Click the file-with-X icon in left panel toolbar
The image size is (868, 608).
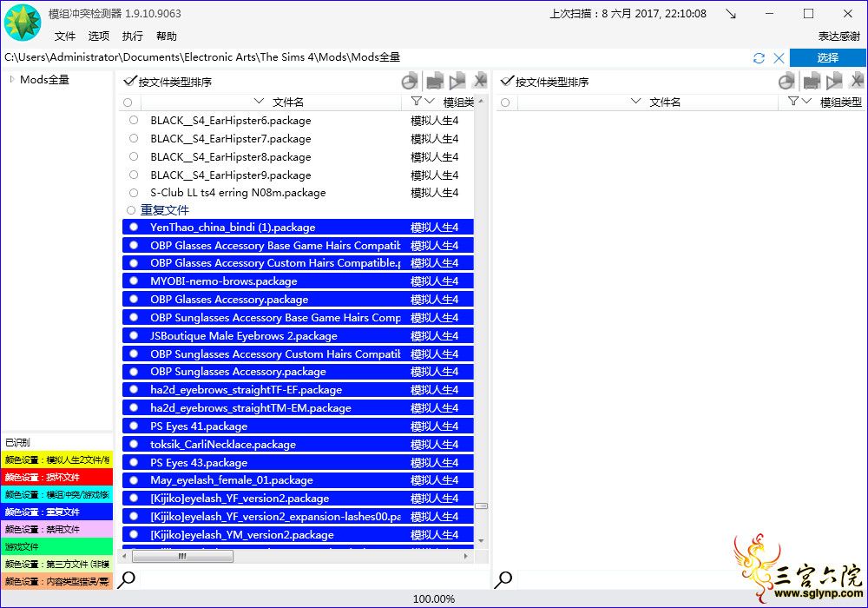479,82
